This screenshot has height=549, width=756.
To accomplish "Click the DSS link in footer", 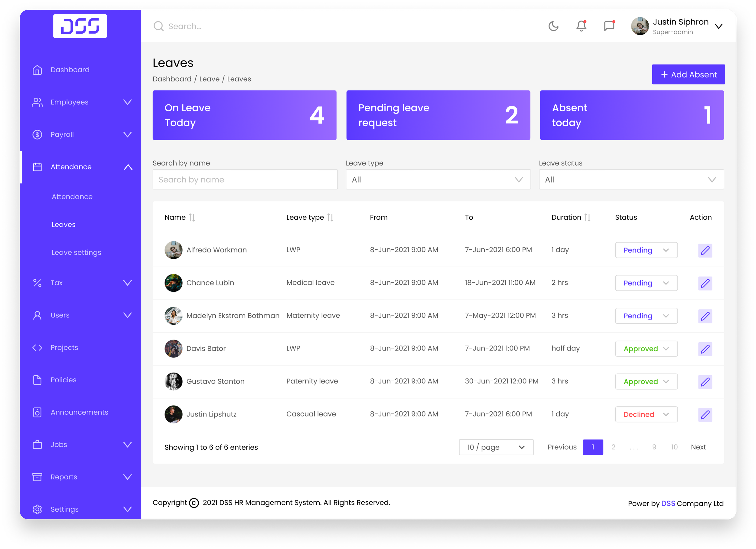I will tap(668, 503).
